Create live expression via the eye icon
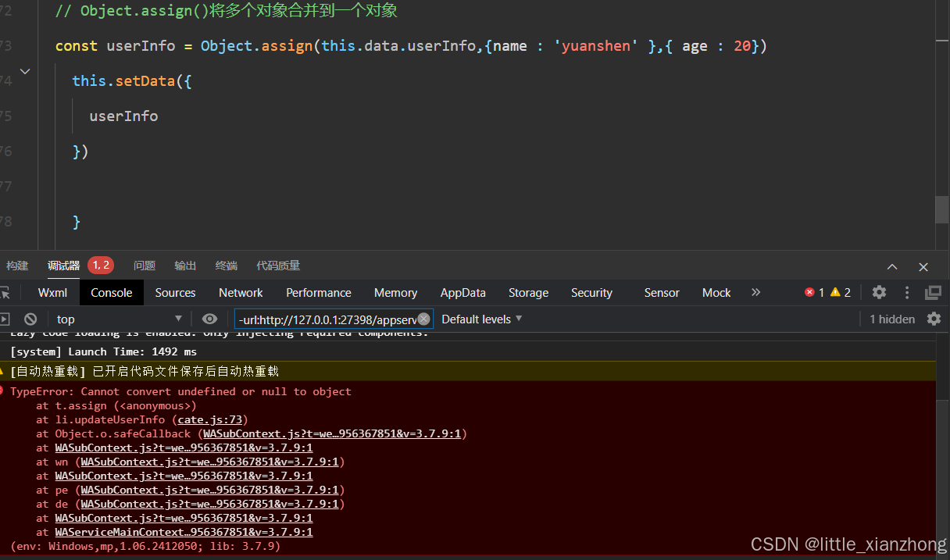This screenshot has height=560, width=950. pyautogui.click(x=209, y=319)
